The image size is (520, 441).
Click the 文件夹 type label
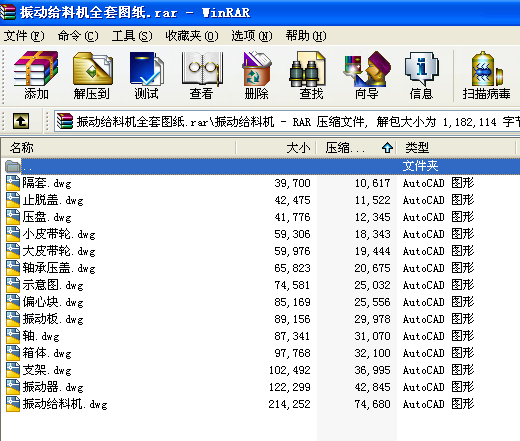coord(420,166)
